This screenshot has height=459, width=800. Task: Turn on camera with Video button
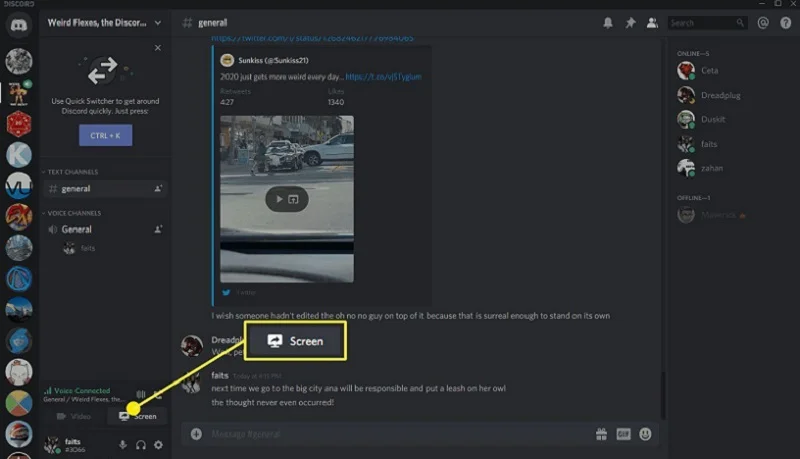[74, 416]
